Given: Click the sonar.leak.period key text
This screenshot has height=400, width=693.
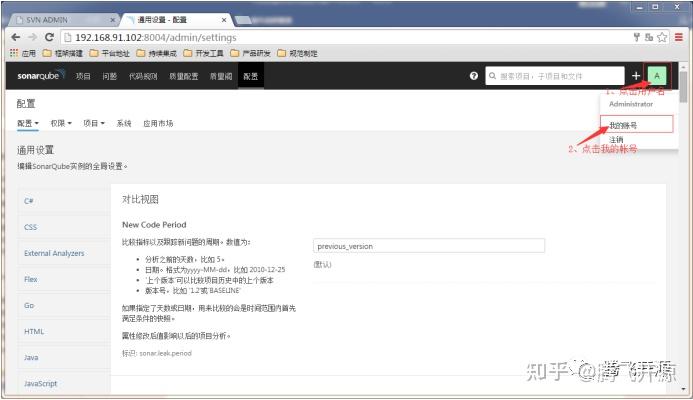Looking at the screenshot, I should tap(165, 353).
